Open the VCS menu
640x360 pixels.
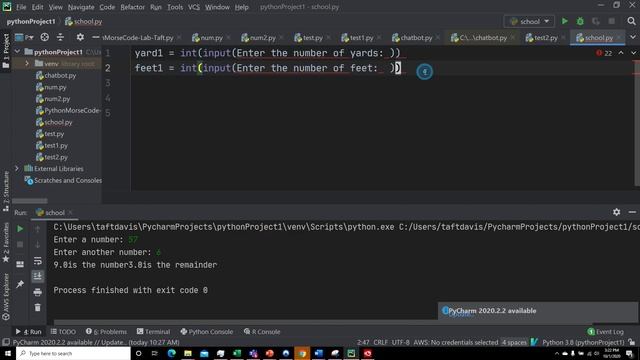194,7
